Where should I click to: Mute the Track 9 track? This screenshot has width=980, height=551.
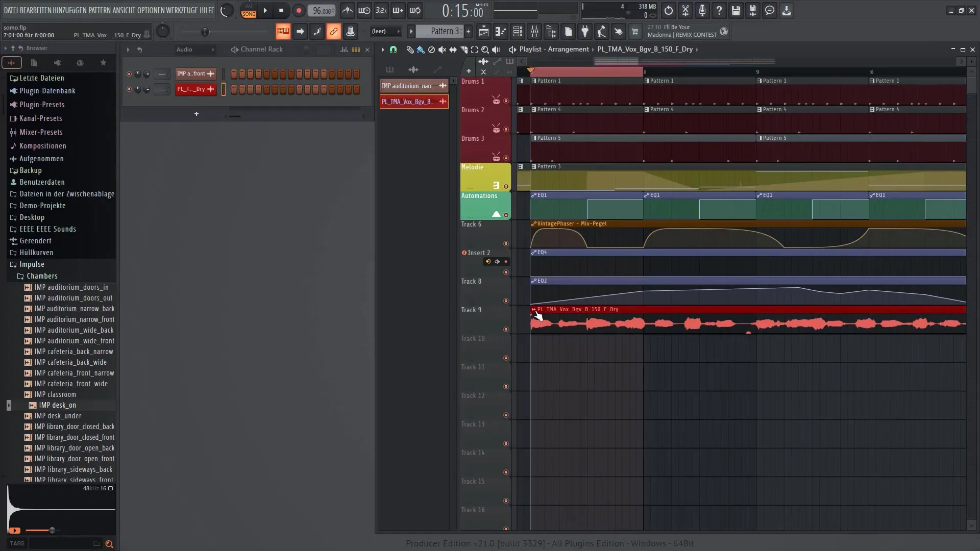pyautogui.click(x=506, y=330)
